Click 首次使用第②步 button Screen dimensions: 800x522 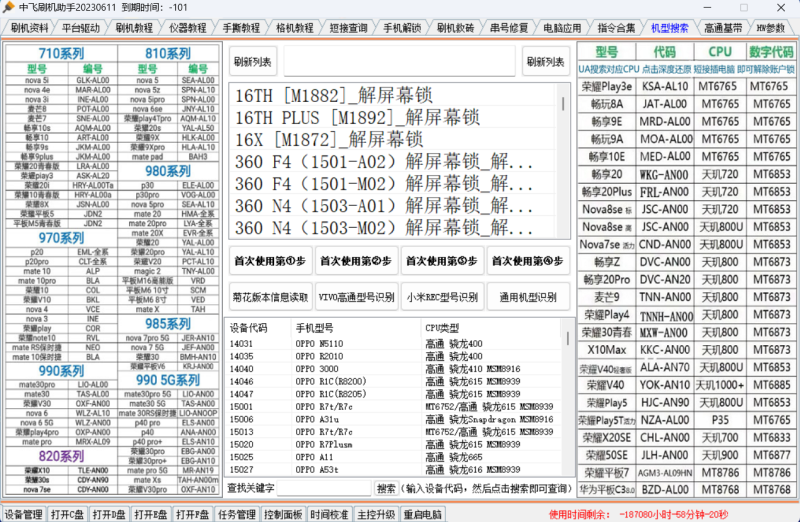pos(356,261)
